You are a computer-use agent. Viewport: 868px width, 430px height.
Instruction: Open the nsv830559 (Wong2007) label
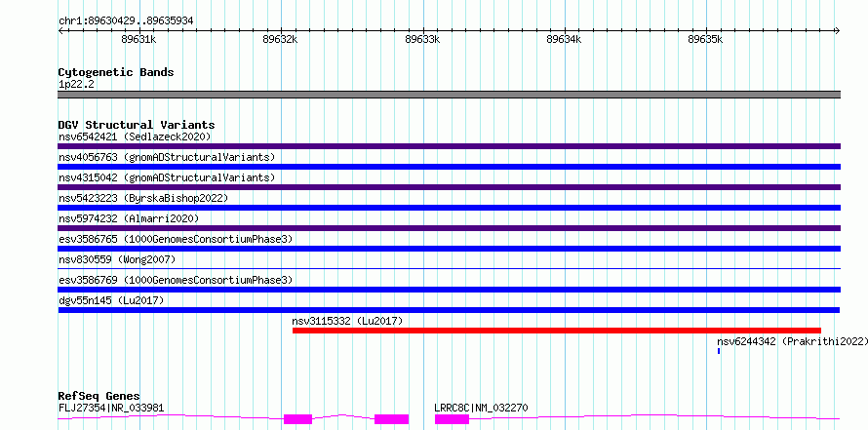tap(117, 259)
